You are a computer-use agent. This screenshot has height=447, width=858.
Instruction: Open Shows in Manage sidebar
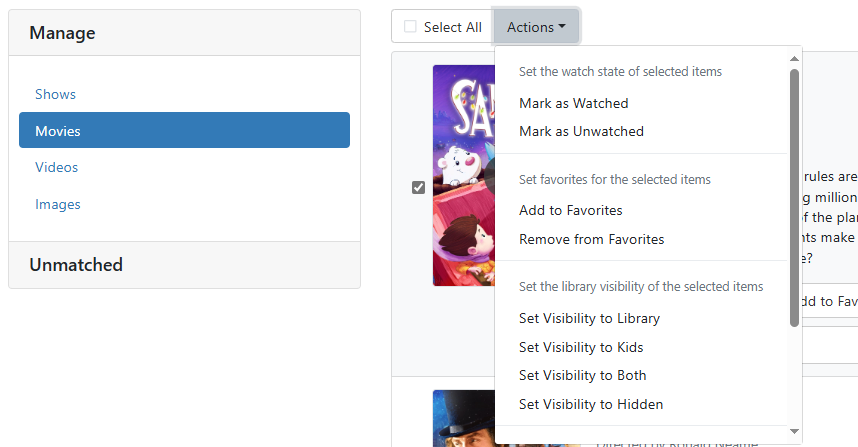55,94
